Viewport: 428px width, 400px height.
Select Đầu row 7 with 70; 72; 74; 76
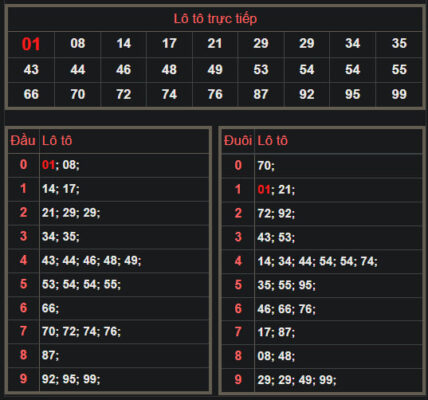tap(108, 331)
